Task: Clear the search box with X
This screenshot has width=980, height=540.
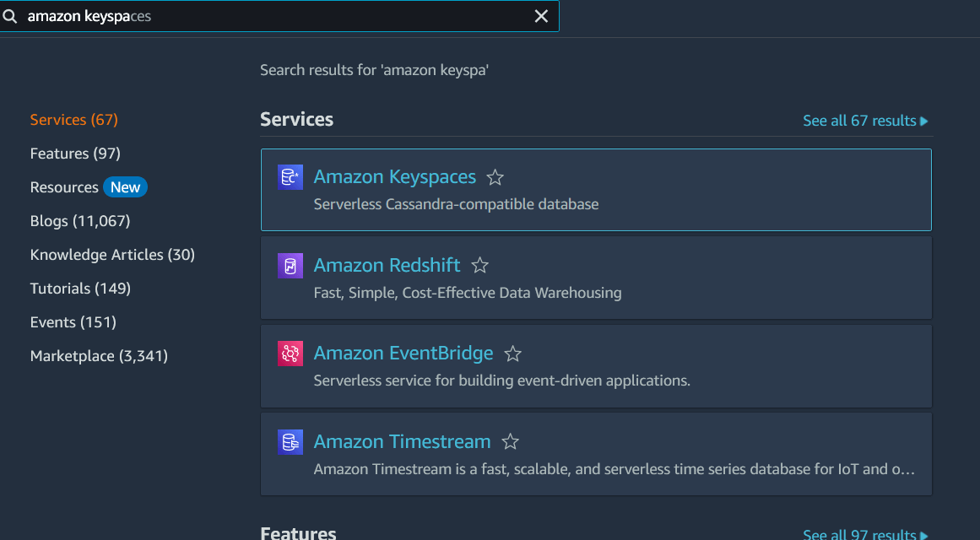Action: 541,16
